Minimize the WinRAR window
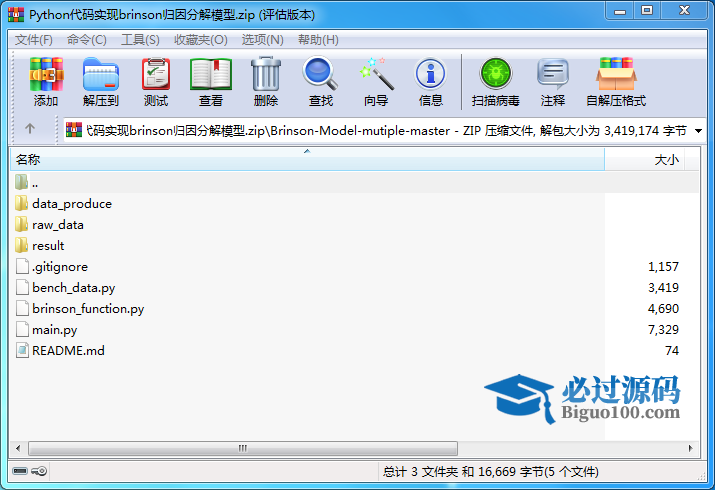 (x=620, y=11)
